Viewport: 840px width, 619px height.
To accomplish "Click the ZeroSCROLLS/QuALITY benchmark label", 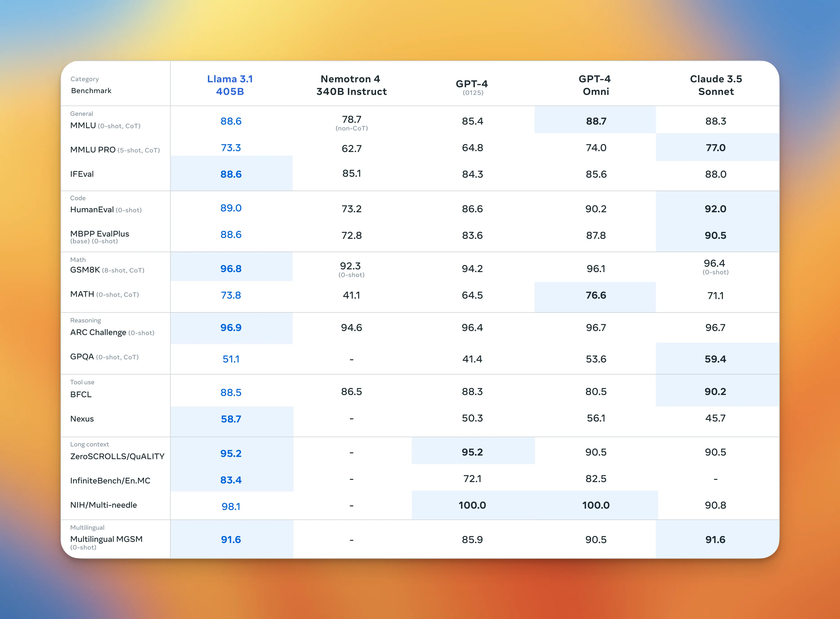I will coord(117,456).
